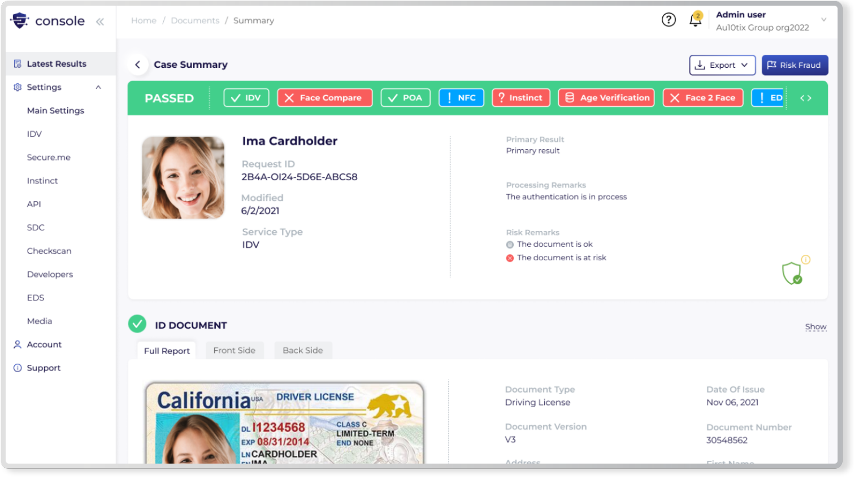The width and height of the screenshot is (868, 488).
Task: Open the Export dropdown
Action: 722,64
